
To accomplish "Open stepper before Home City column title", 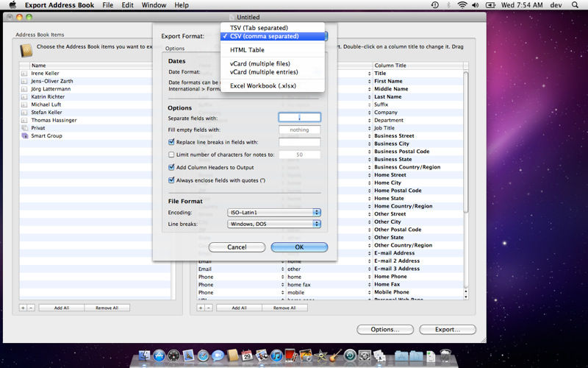I will click(x=370, y=183).
